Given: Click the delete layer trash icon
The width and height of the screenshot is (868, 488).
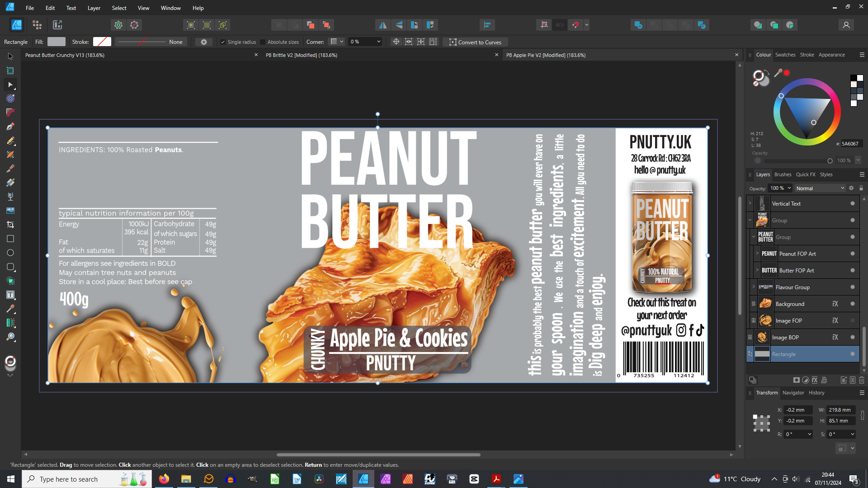Looking at the screenshot, I should pos(862,380).
